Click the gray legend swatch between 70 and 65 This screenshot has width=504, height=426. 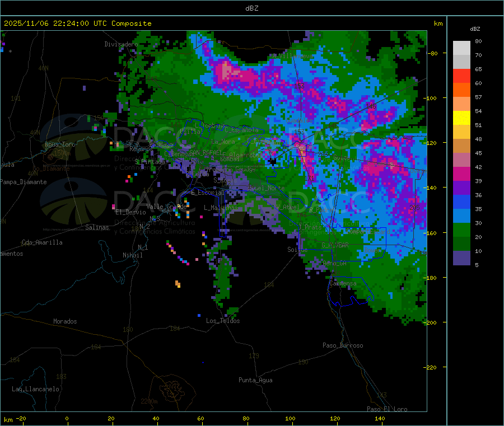coord(461,62)
